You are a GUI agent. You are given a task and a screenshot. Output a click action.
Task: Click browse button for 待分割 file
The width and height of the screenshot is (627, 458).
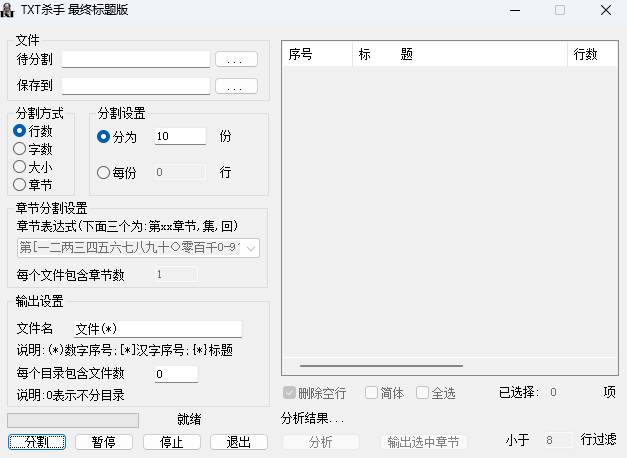(x=236, y=60)
